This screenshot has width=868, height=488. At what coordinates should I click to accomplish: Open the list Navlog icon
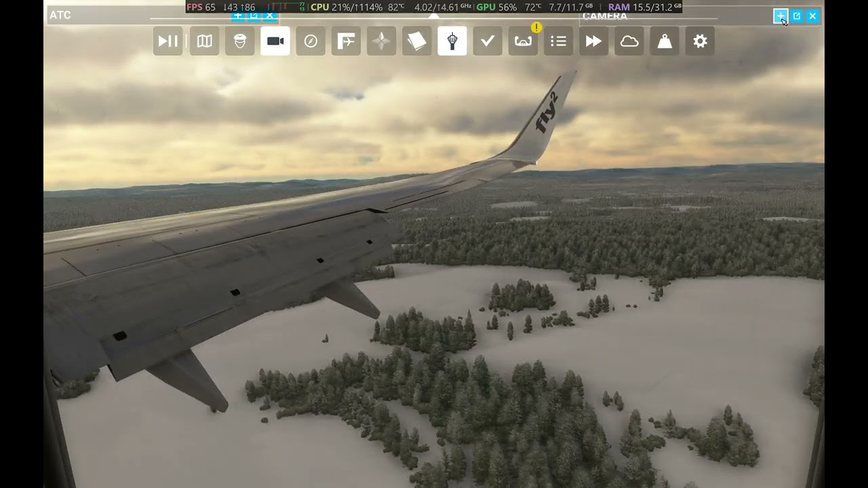pyautogui.click(x=558, y=41)
